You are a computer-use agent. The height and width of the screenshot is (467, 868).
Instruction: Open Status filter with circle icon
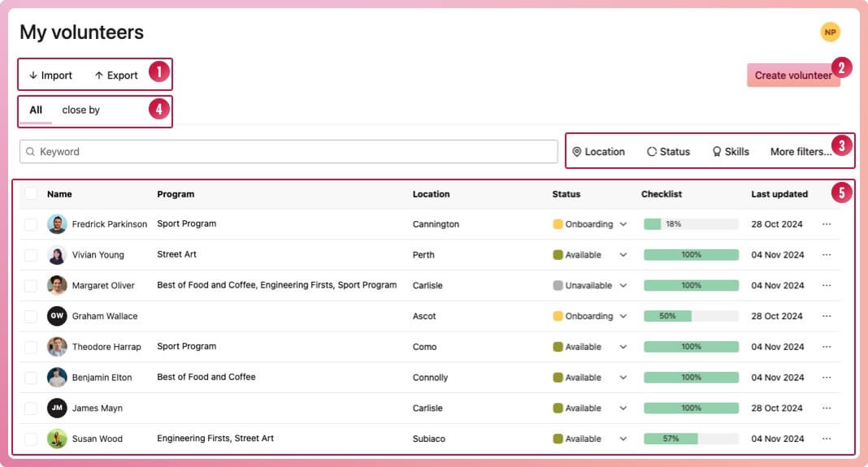(x=668, y=152)
